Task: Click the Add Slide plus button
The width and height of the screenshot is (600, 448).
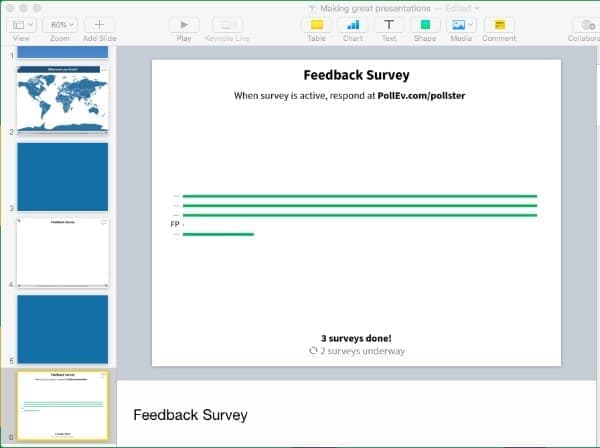Action: 98,24
